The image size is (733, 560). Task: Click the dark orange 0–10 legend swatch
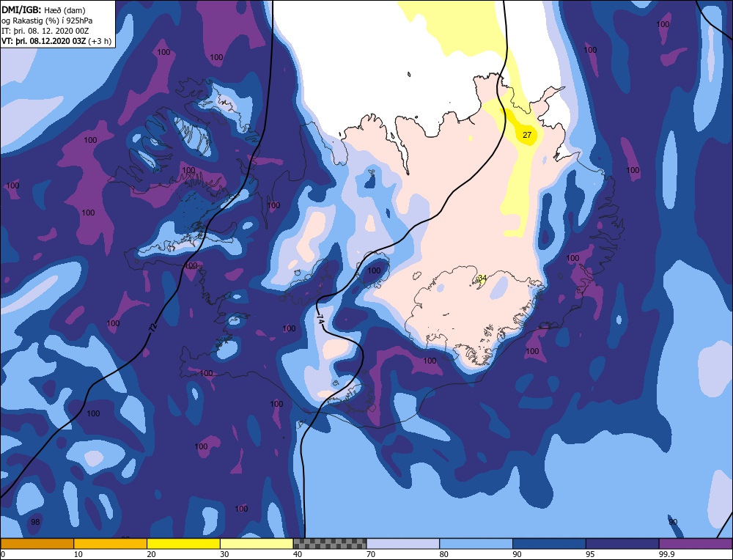pos(37,543)
